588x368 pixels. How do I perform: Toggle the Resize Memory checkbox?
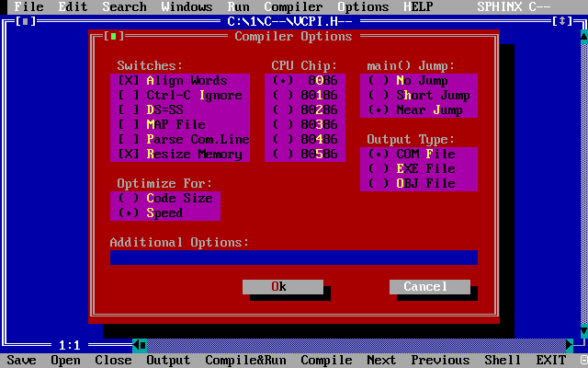180,155
